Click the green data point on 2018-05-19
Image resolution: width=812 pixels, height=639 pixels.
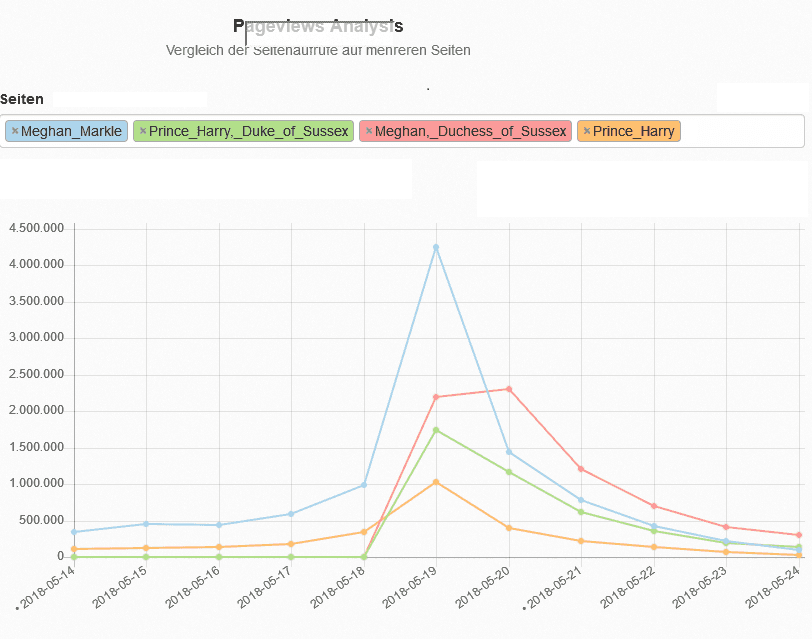click(x=436, y=430)
